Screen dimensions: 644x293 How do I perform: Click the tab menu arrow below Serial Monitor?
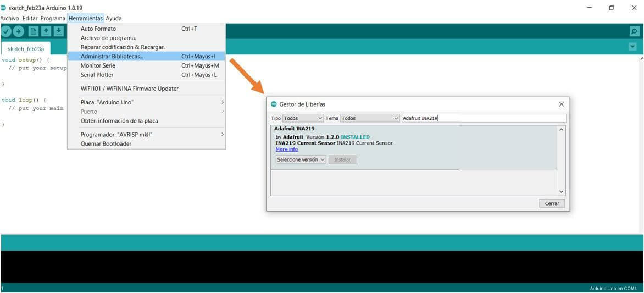pos(632,47)
